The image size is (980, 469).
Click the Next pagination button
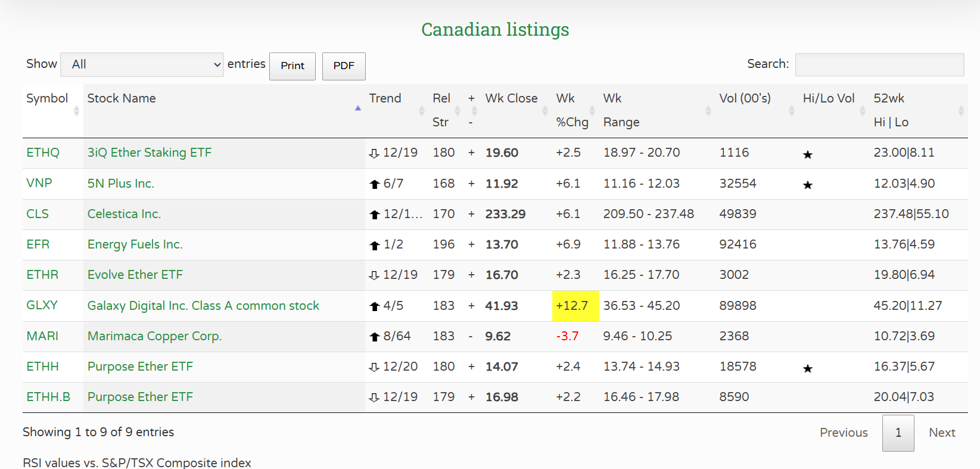[x=942, y=433]
